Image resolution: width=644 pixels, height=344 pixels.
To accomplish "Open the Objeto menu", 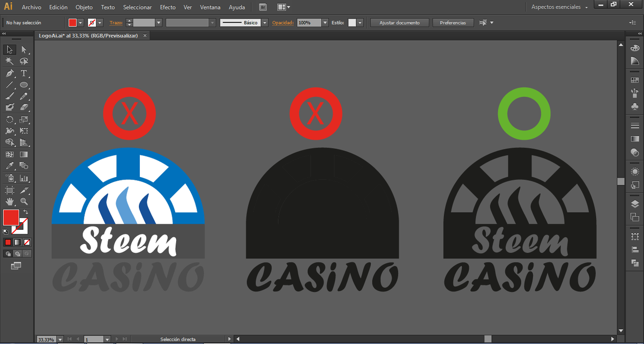I will tap(84, 7).
